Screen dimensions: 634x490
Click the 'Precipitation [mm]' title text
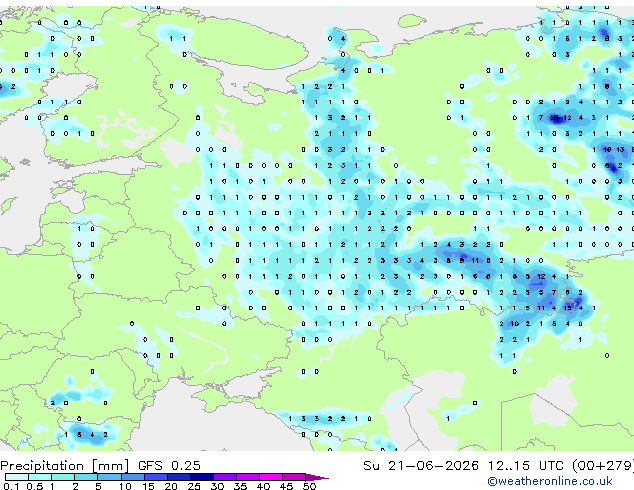coord(65,466)
